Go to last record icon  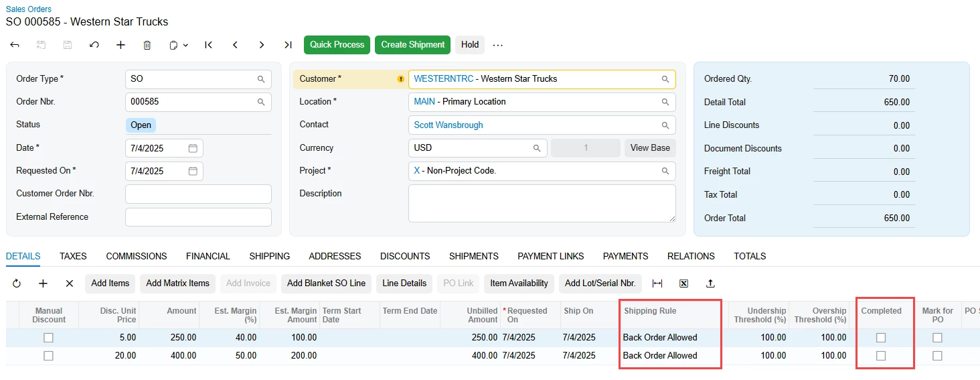click(288, 45)
